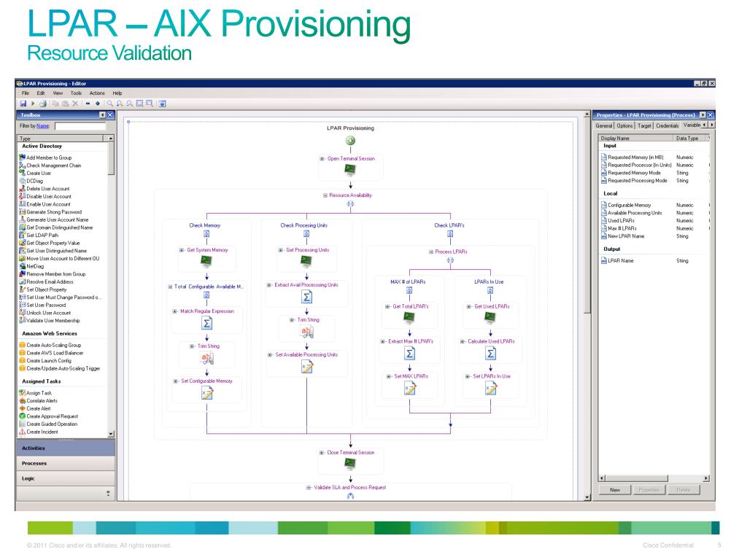The height and width of the screenshot is (560, 747).
Task: Click the Properties horizontal scrollbar thumb
Action: pyautogui.click(x=636, y=478)
